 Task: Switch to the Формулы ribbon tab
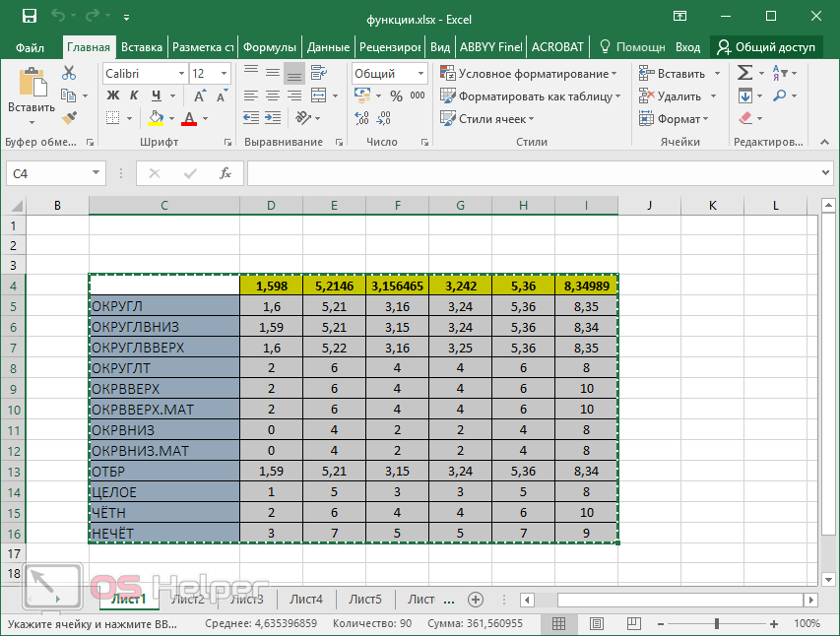pyautogui.click(x=269, y=47)
